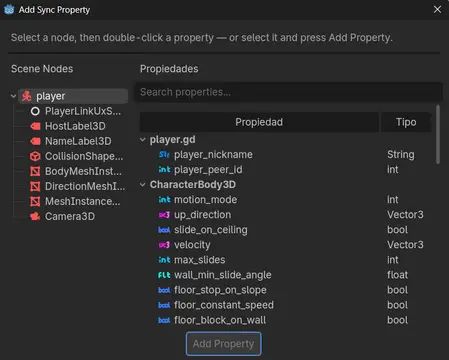Click the player.gd group heading
Viewport: 449px width, 360px height.
pos(172,140)
